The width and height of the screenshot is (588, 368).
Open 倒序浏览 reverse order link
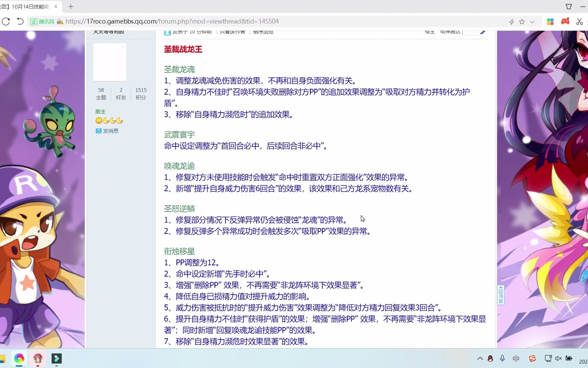click(263, 32)
